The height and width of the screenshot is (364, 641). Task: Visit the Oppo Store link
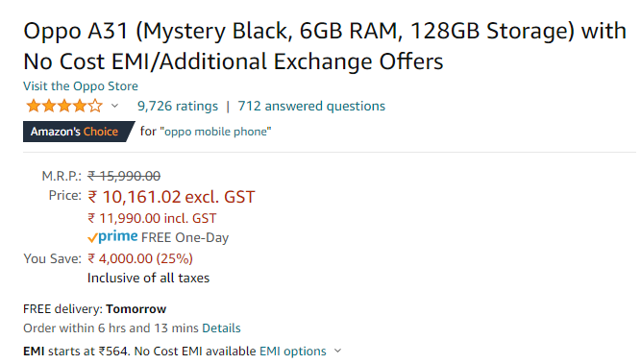[81, 86]
